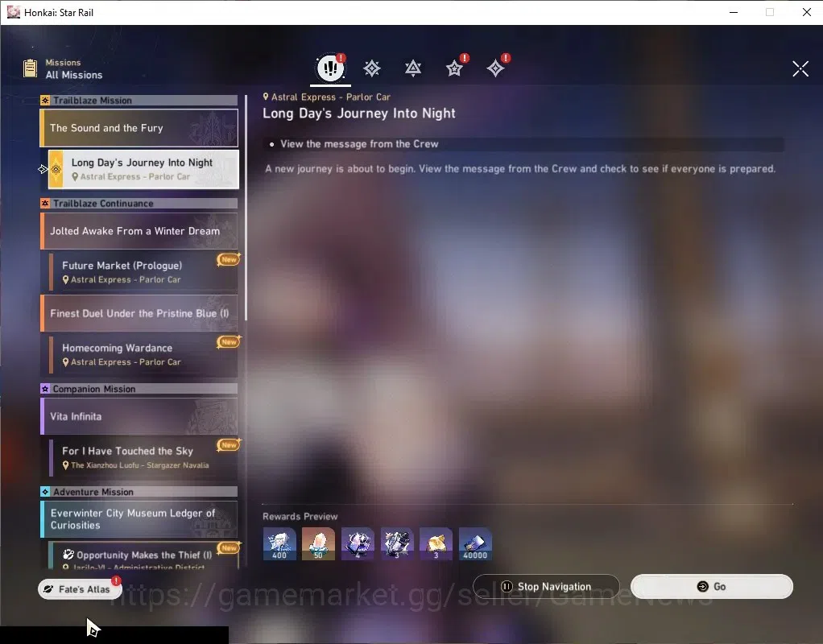Screen dimensions: 823x644
Task: Click the 400 Trailblaze EXP reward icon
Action: tap(279, 543)
